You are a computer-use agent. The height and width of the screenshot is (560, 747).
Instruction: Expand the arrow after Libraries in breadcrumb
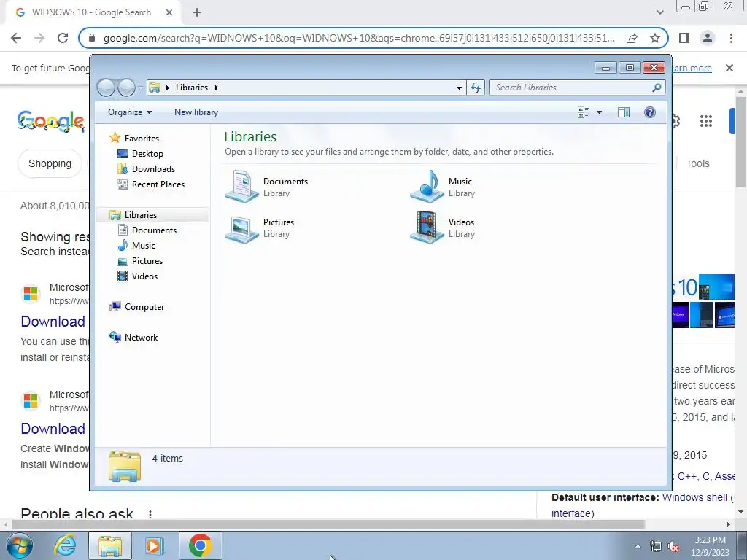click(216, 87)
